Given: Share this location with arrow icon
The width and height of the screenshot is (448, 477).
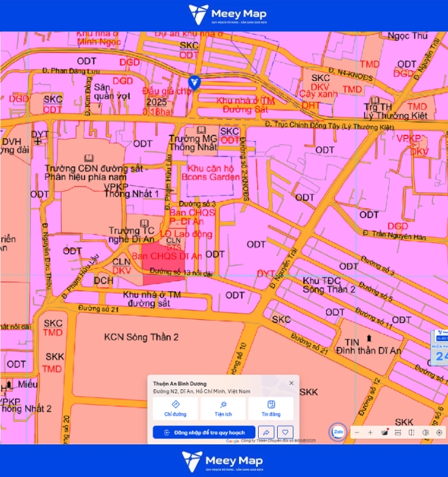Looking at the screenshot, I should (x=266, y=432).
